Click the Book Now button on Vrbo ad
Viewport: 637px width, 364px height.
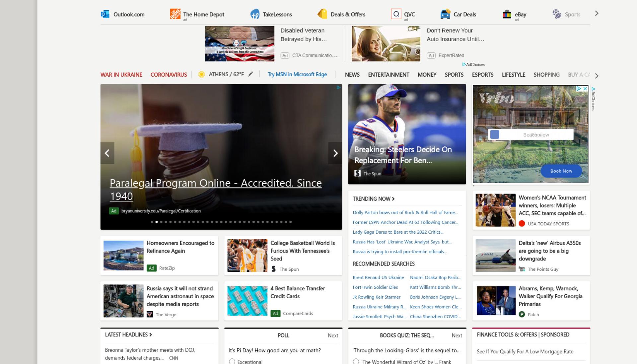click(x=561, y=171)
